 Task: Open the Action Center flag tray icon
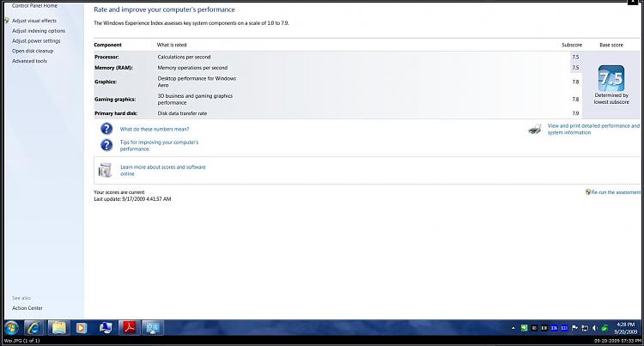click(x=574, y=328)
